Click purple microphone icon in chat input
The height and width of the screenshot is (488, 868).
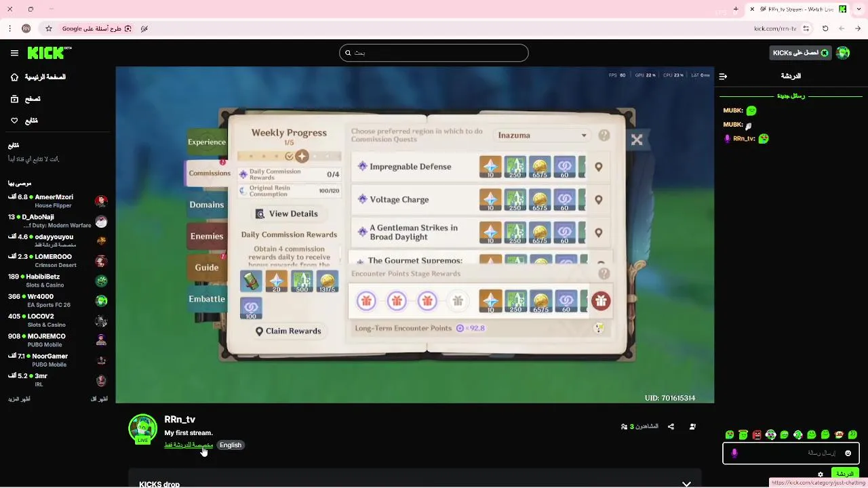(x=734, y=453)
